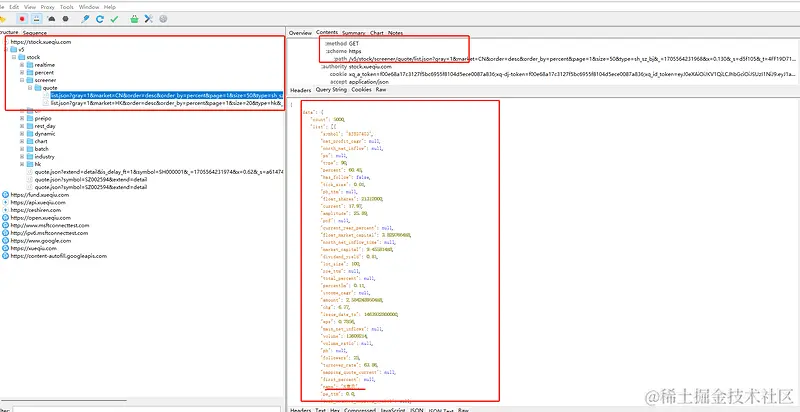Open the Proxy menu
Screen dimensions: 800x412
[47, 7]
